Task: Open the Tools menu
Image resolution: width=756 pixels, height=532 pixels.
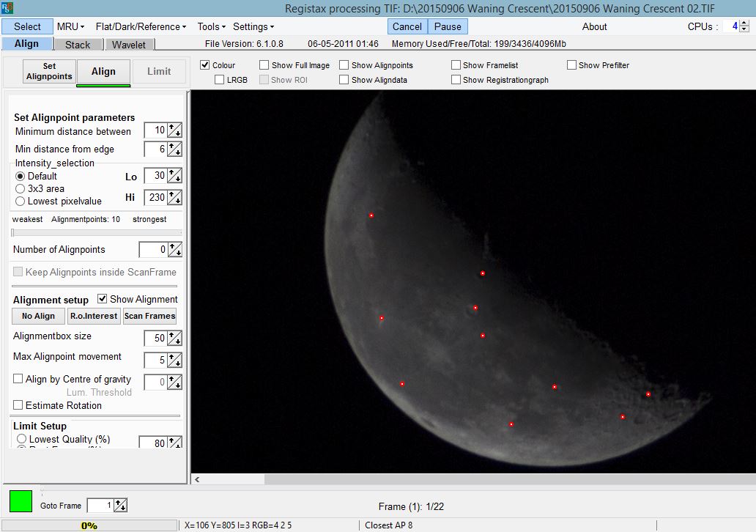Action: [x=210, y=26]
